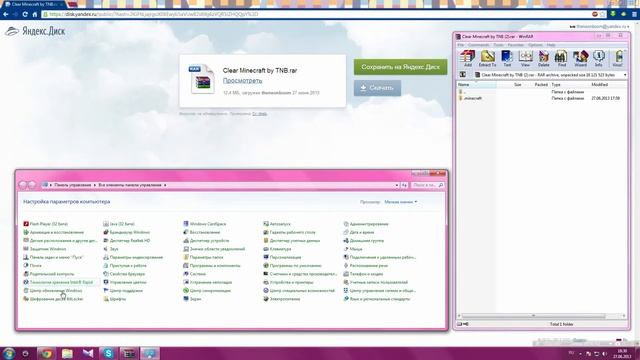Open Телефон и модем item
Screen dimensions: 640x360
[363, 274]
